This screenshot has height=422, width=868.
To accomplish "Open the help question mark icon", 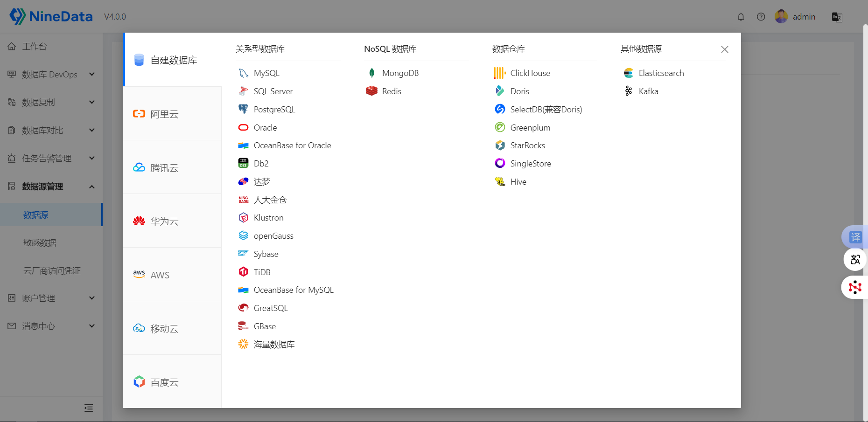I will 761,17.
